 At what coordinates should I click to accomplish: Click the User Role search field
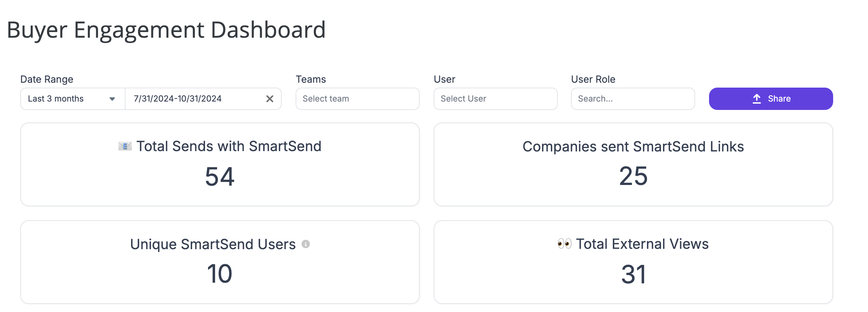pyautogui.click(x=633, y=99)
